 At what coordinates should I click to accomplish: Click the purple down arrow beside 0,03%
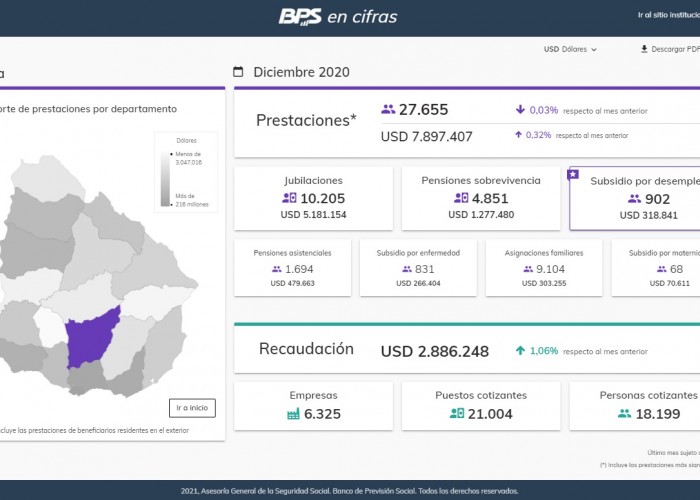coord(520,110)
